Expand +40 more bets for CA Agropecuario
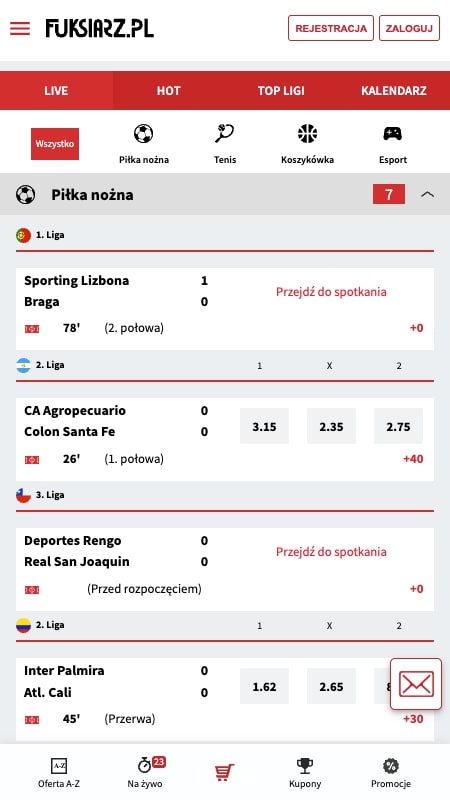450x800 pixels. [413, 459]
